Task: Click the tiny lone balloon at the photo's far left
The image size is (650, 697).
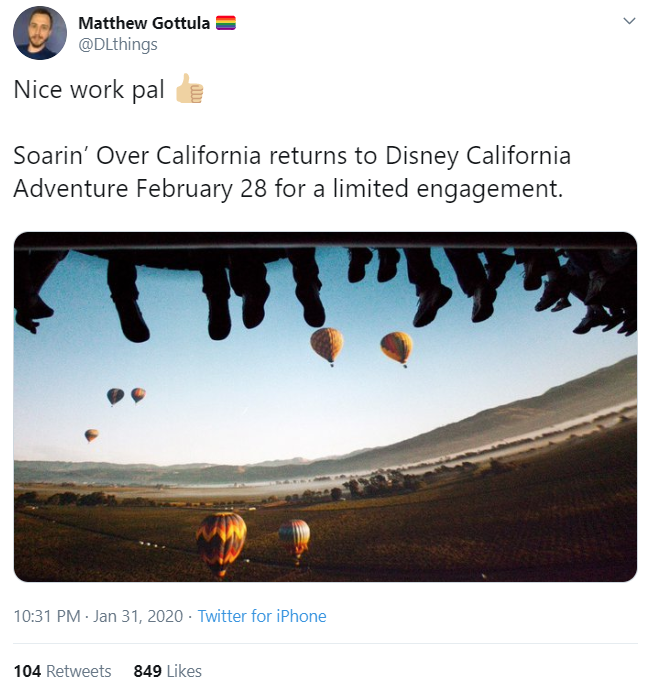Action: pos(91,435)
